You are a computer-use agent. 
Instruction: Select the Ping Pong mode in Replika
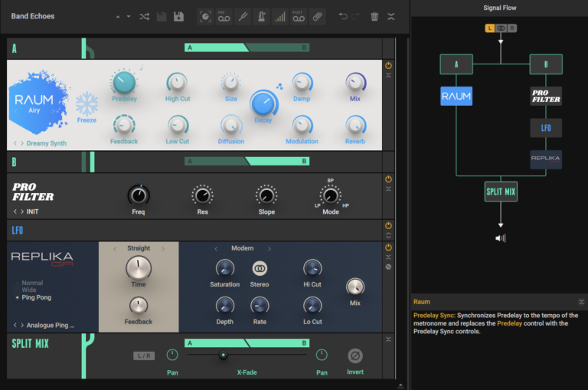point(37,297)
